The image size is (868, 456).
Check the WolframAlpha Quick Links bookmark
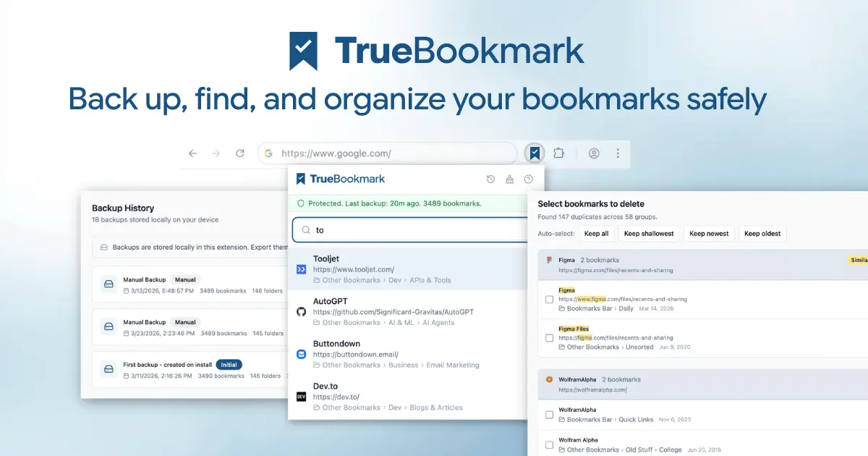[x=550, y=415]
